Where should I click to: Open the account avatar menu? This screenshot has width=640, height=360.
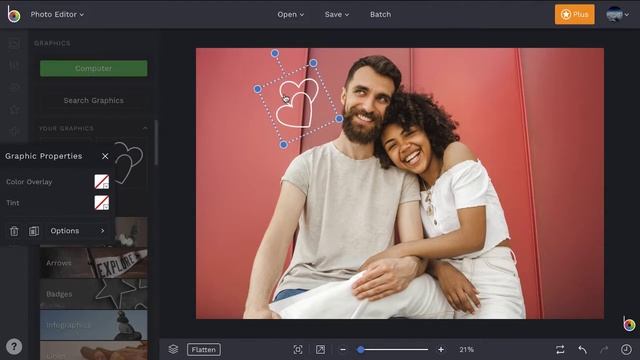[617, 14]
